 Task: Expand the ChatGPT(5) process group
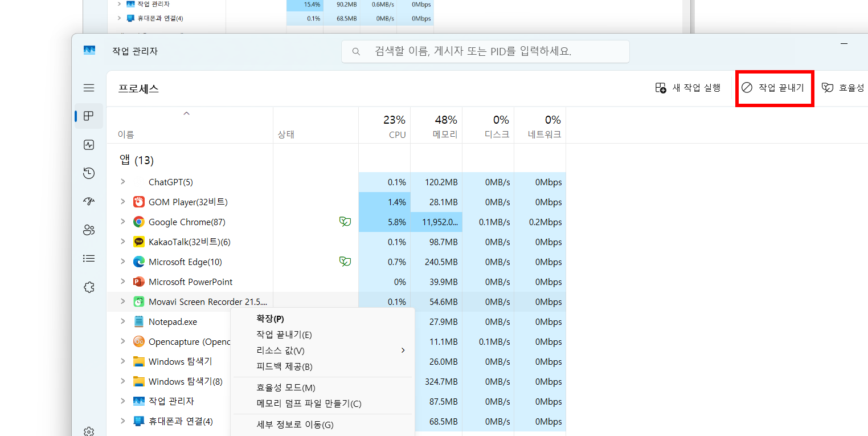click(x=122, y=182)
